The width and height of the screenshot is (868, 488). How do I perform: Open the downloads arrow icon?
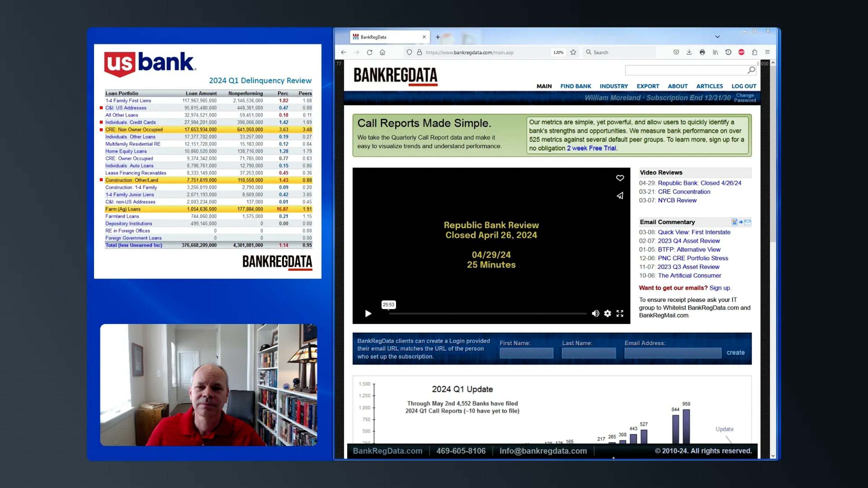click(x=689, y=52)
